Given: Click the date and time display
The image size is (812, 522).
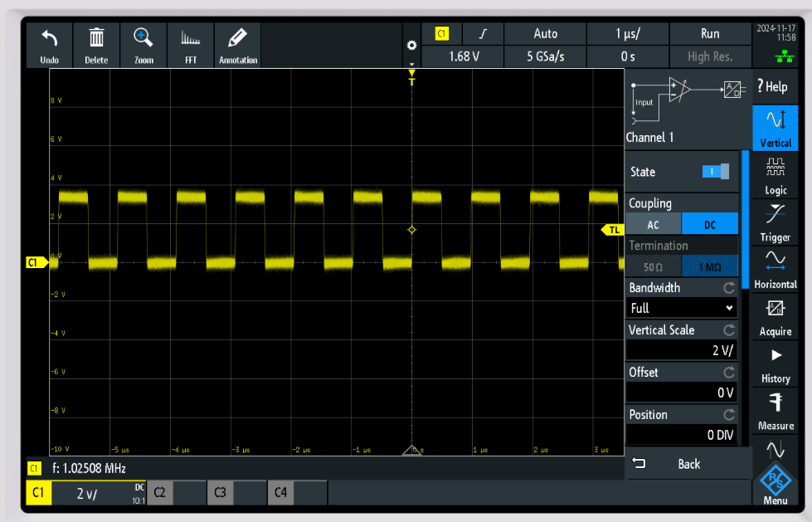Looking at the screenshot, I should tap(776, 33).
